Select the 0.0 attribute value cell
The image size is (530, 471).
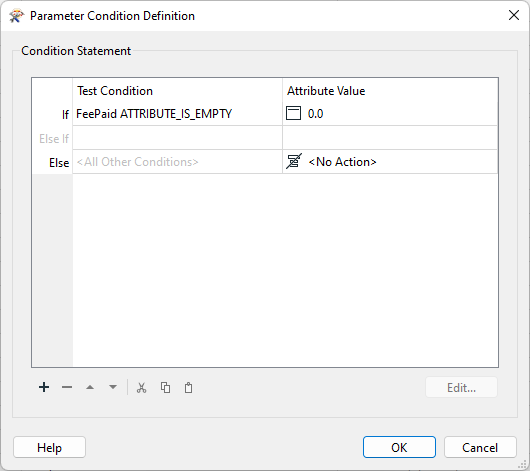coord(390,114)
